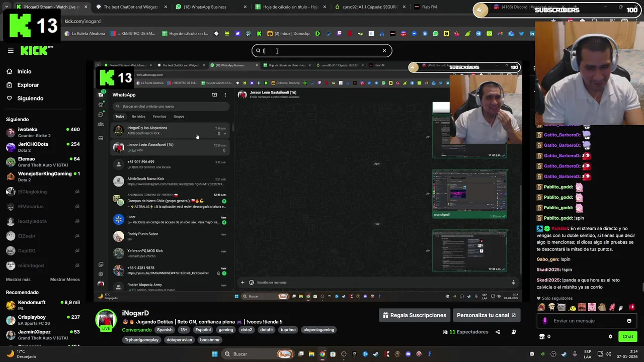
Task: Open recommended channel Crisplayboy
Action: [x=43, y=320]
